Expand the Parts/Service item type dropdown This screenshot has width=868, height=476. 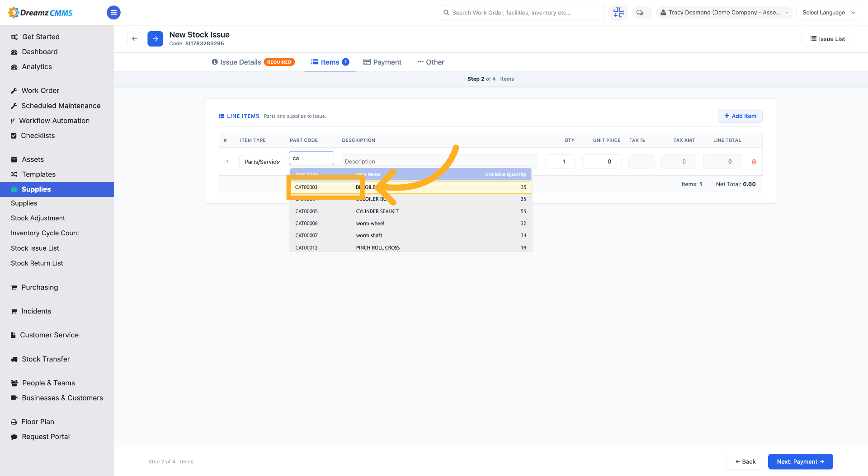coord(261,162)
